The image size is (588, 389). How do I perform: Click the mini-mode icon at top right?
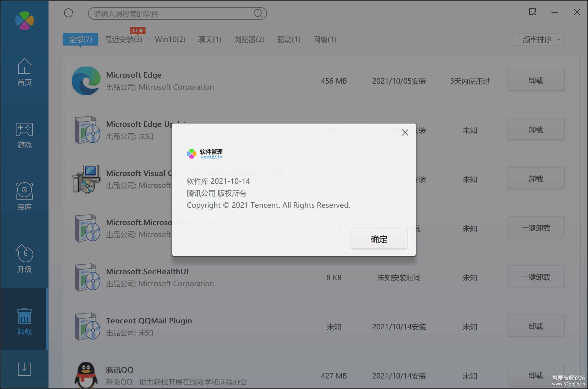tap(533, 12)
